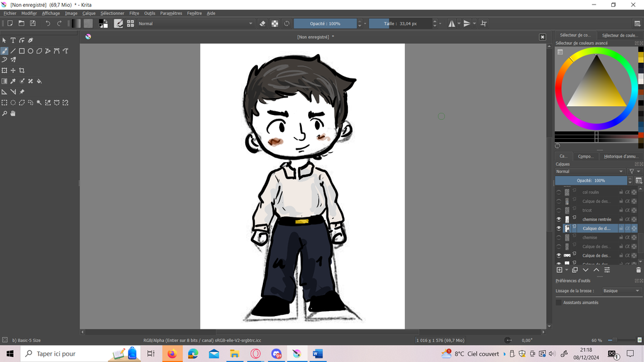Open the Filtre menu

click(134, 13)
